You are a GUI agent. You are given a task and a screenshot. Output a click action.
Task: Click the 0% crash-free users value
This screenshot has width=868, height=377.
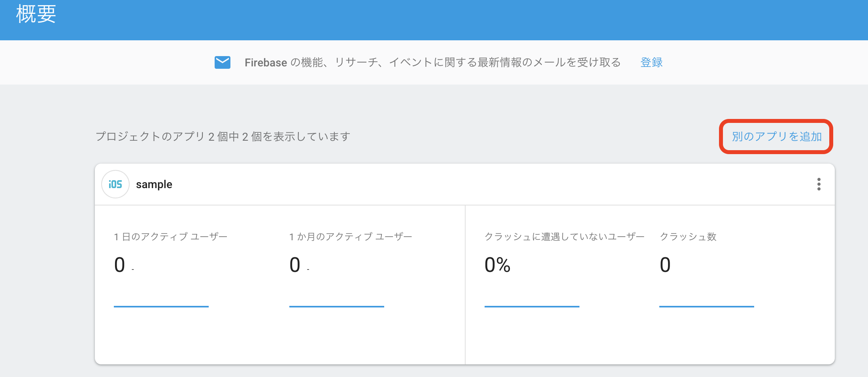click(x=497, y=265)
